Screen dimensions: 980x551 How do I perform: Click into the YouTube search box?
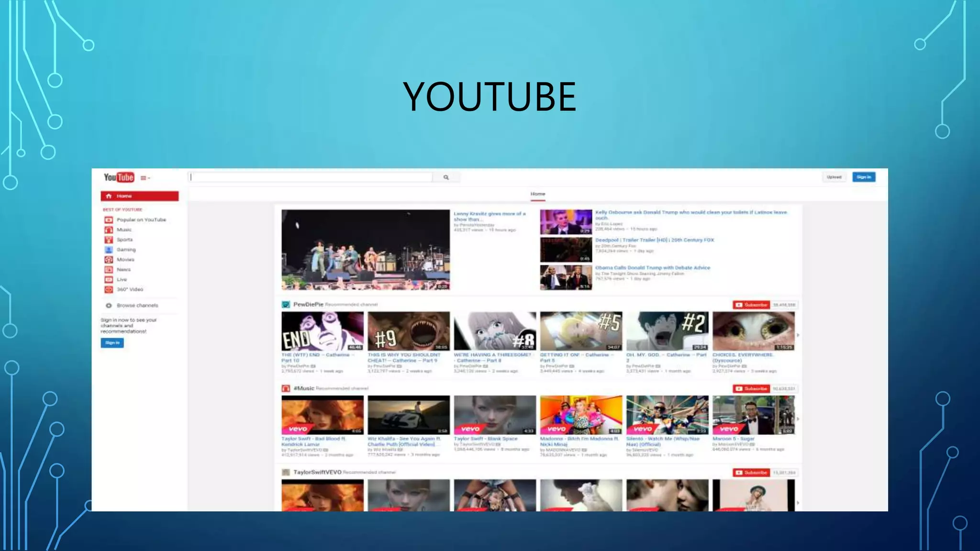click(x=310, y=177)
